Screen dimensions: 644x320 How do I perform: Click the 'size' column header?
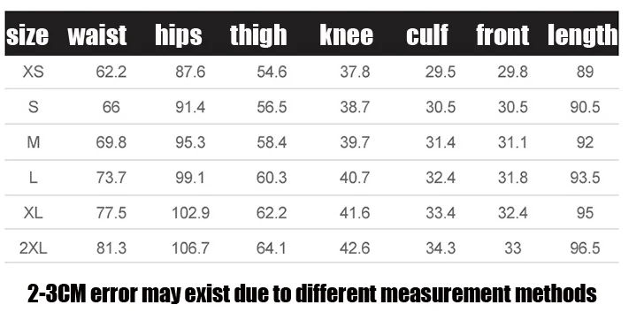[x=27, y=35]
